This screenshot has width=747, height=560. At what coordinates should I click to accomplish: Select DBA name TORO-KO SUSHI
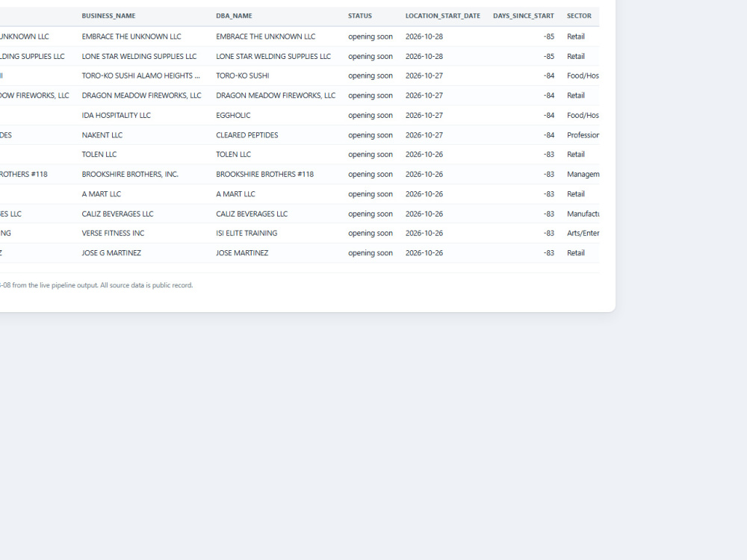pos(243,75)
